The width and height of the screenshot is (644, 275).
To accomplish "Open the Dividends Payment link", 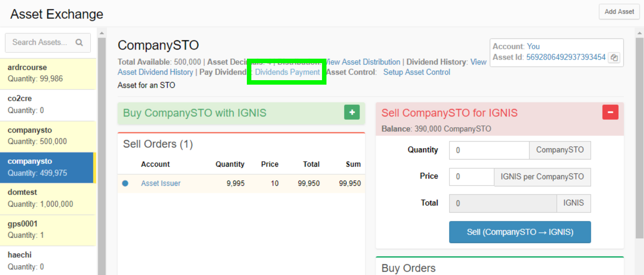I will point(287,72).
